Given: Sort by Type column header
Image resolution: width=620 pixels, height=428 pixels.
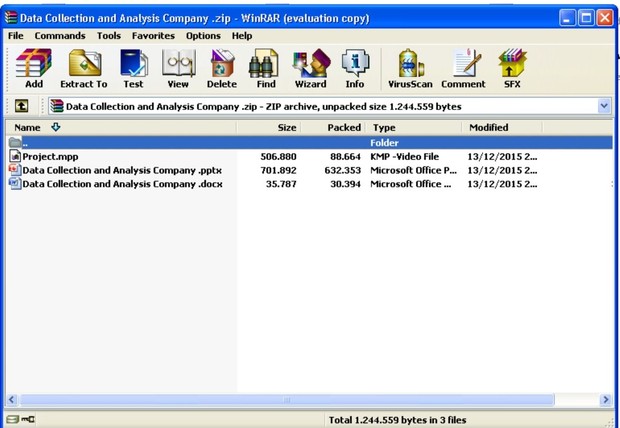Looking at the screenshot, I should [414, 127].
